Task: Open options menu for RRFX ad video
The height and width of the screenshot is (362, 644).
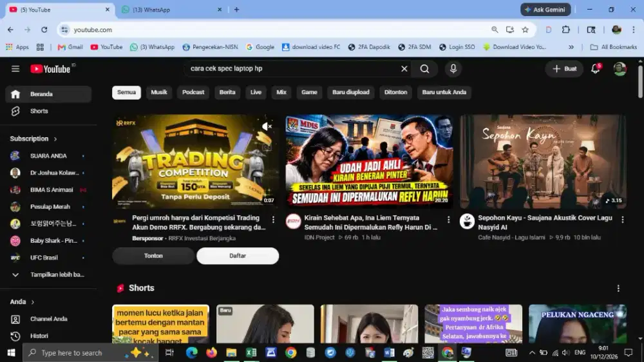Action: [273, 220]
